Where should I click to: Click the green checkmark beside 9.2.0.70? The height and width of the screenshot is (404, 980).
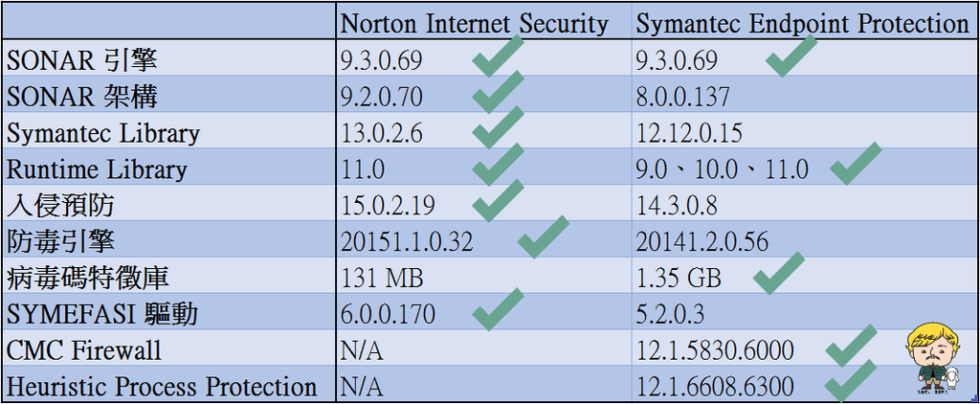pos(498,92)
